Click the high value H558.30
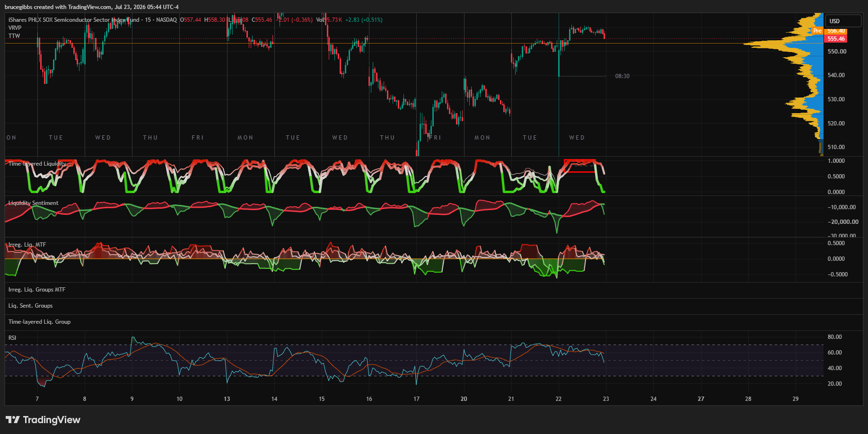 click(215, 20)
